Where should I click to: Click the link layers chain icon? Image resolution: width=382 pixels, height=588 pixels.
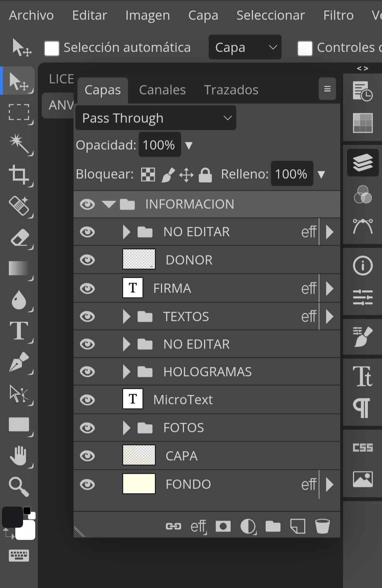pos(173,526)
